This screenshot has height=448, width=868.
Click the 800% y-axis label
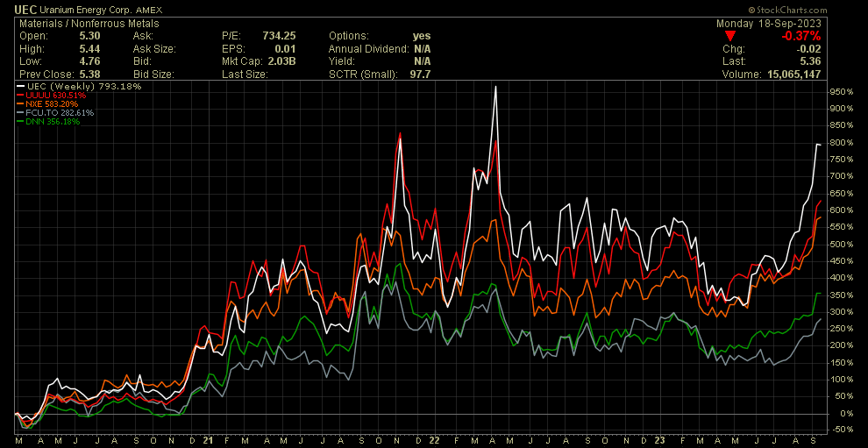843,142
